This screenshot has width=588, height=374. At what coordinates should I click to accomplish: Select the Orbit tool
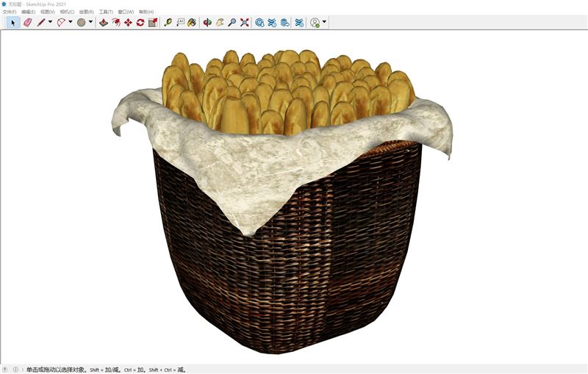(x=207, y=23)
